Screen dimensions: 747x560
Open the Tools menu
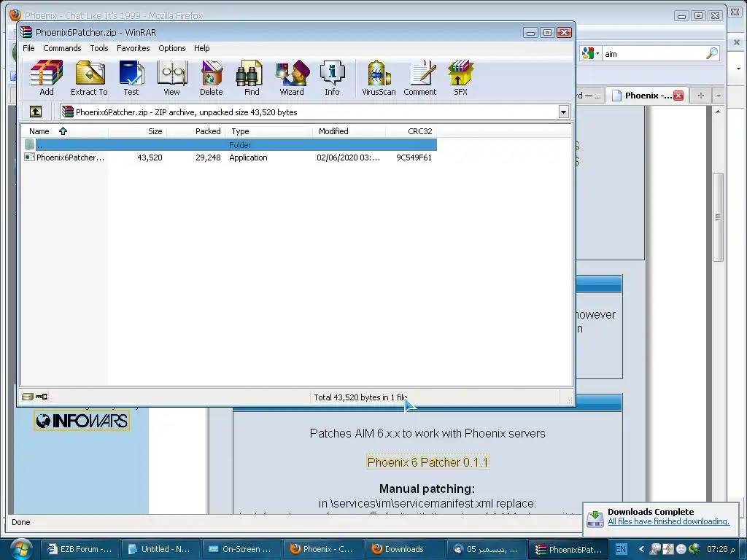(99, 48)
